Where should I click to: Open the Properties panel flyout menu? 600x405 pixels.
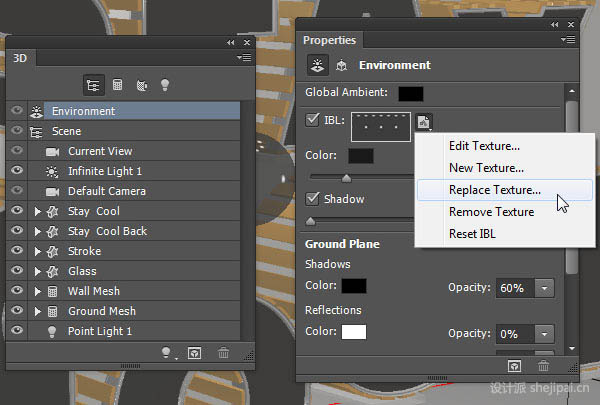[568, 39]
